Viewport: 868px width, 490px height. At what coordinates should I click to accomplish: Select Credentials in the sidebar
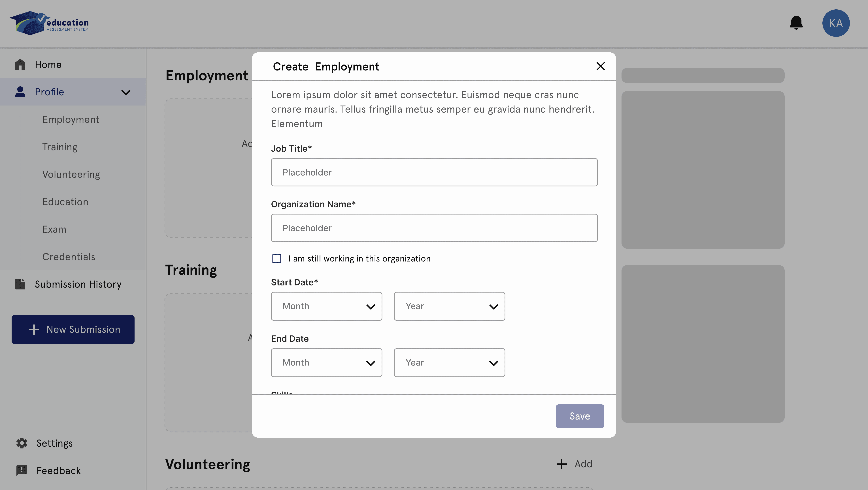coord(69,257)
